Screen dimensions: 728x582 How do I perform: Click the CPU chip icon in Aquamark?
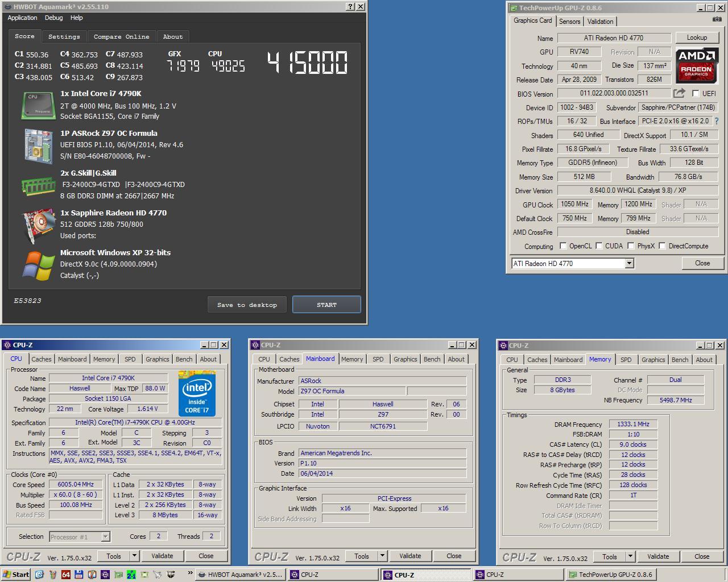pyautogui.click(x=38, y=105)
